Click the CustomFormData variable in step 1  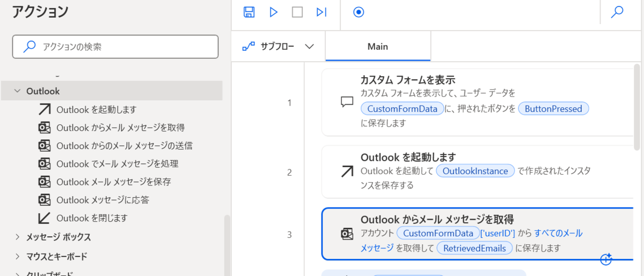tap(402, 109)
